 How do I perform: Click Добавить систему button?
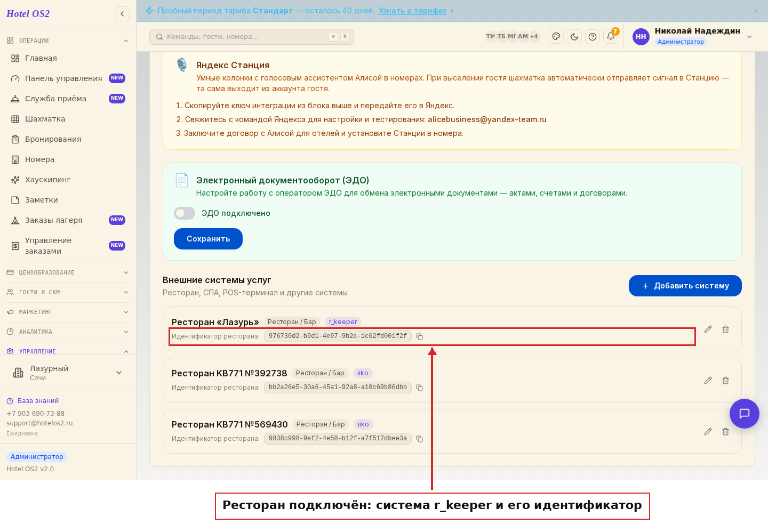pos(685,286)
